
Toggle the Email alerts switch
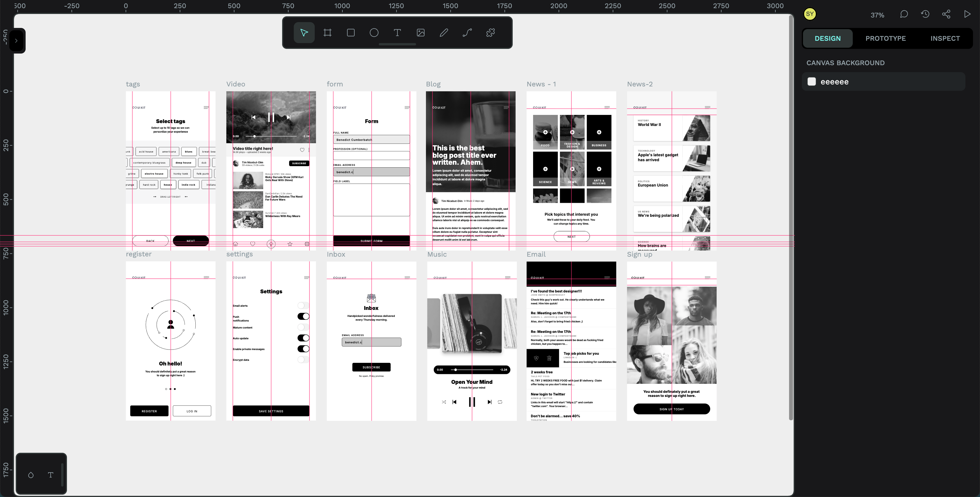click(303, 305)
